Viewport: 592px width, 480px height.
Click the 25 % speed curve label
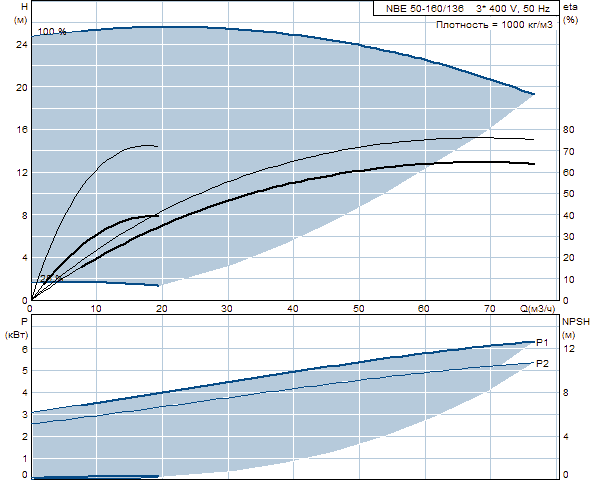point(51,278)
